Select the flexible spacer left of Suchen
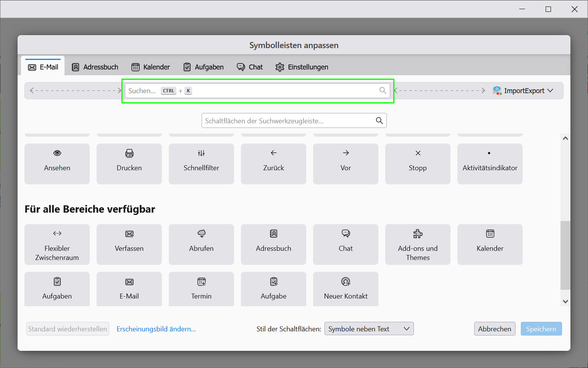 click(x=75, y=90)
